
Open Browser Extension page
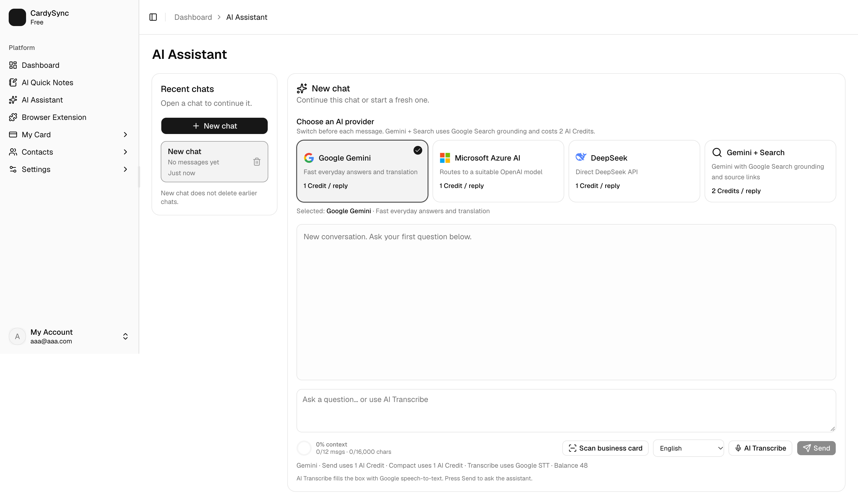(x=70, y=117)
